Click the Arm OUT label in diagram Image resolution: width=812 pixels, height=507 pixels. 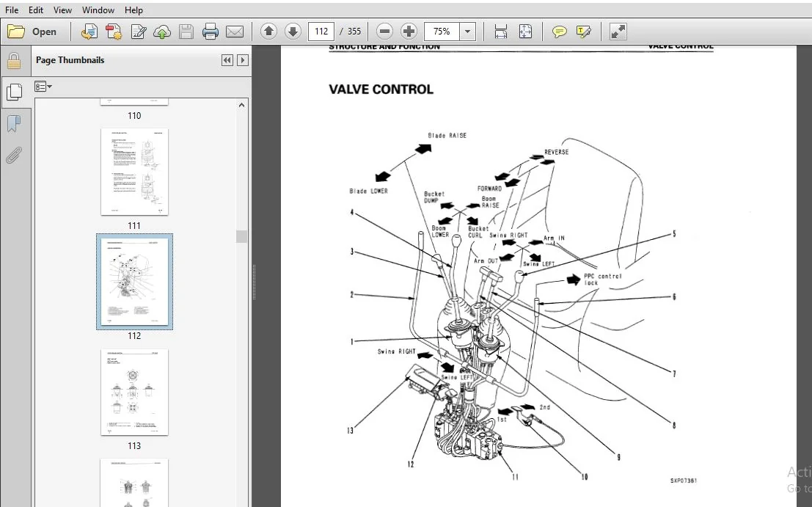coord(486,260)
